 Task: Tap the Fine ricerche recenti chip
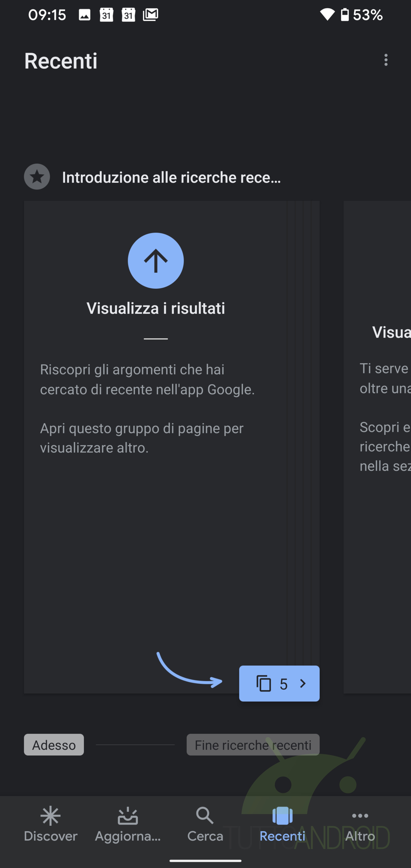(x=253, y=745)
